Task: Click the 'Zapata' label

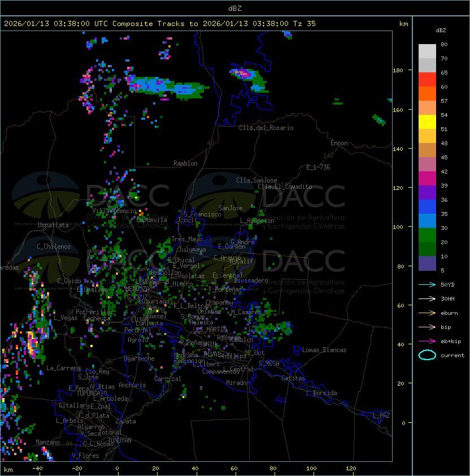Action: (125, 421)
